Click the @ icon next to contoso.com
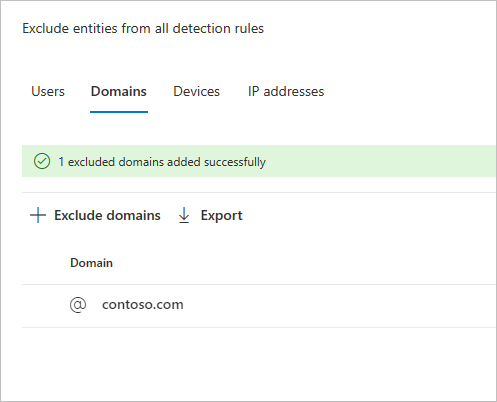Viewport: 497px width, 402px height. point(78,305)
